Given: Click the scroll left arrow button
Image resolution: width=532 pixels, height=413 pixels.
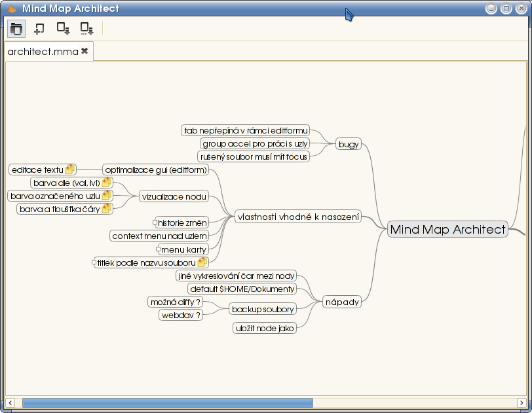Looking at the screenshot, I should [x=10, y=403].
